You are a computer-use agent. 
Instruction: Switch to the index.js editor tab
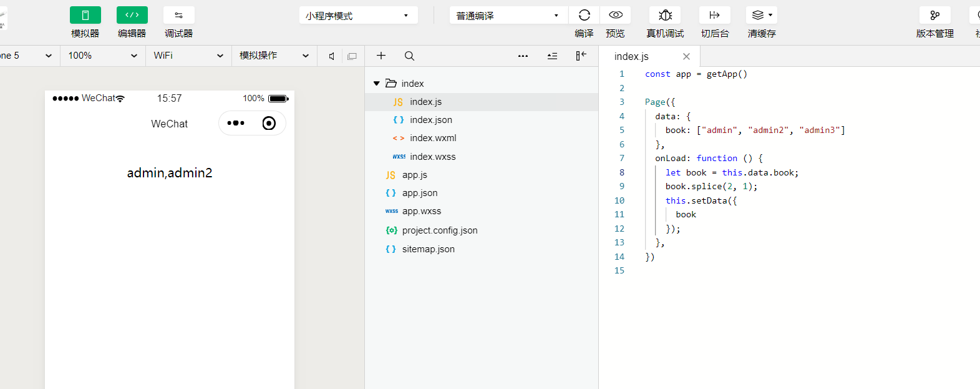point(631,56)
